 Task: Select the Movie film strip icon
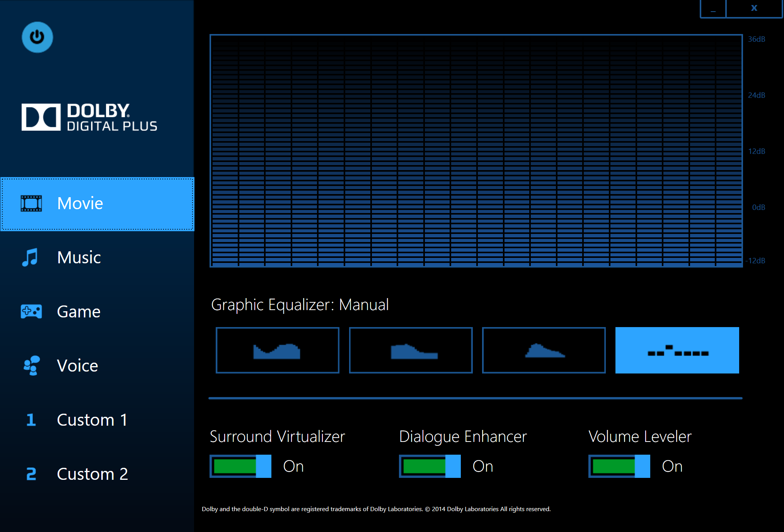coord(31,203)
